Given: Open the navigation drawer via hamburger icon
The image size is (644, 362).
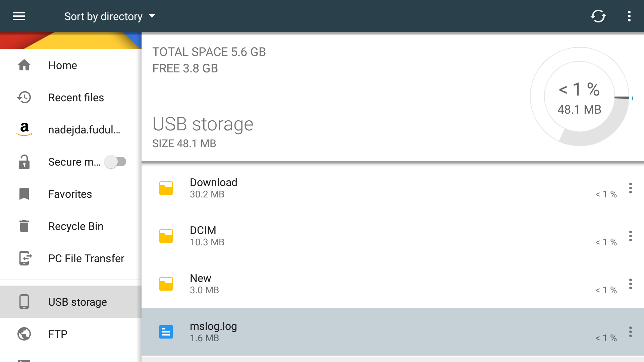Looking at the screenshot, I should (x=18, y=16).
